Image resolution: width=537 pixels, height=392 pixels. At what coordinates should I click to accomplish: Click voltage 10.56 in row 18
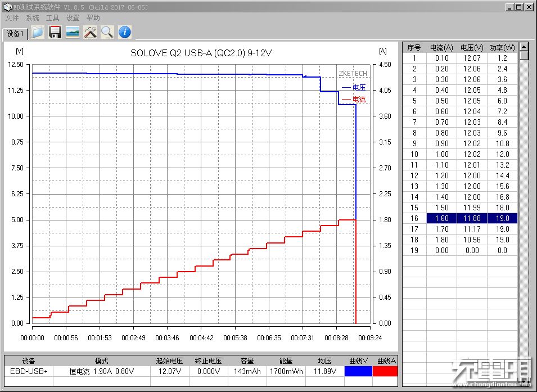click(472, 240)
